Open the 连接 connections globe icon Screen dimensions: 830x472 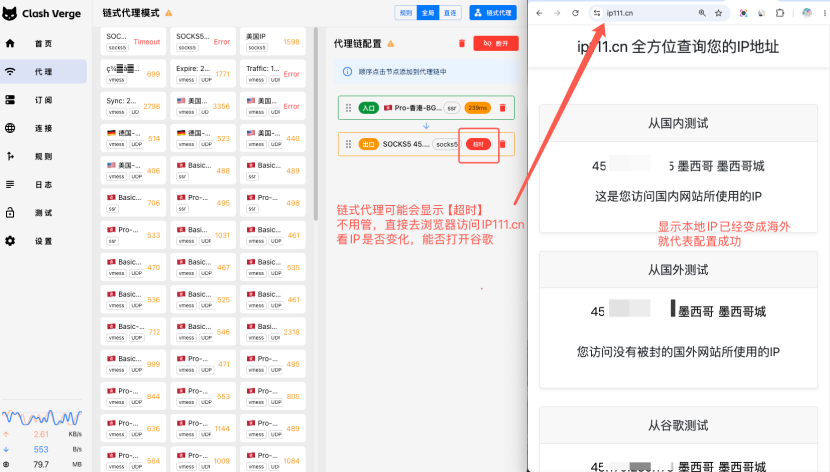(x=10, y=128)
